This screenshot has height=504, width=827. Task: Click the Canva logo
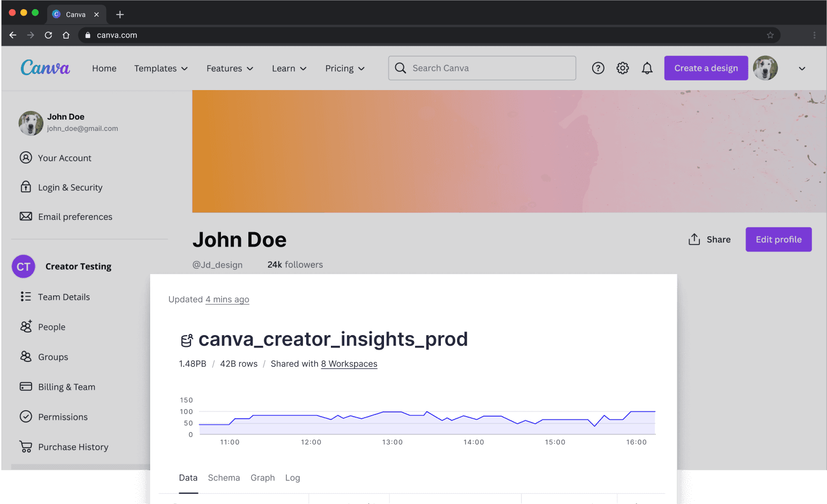pyautogui.click(x=45, y=68)
